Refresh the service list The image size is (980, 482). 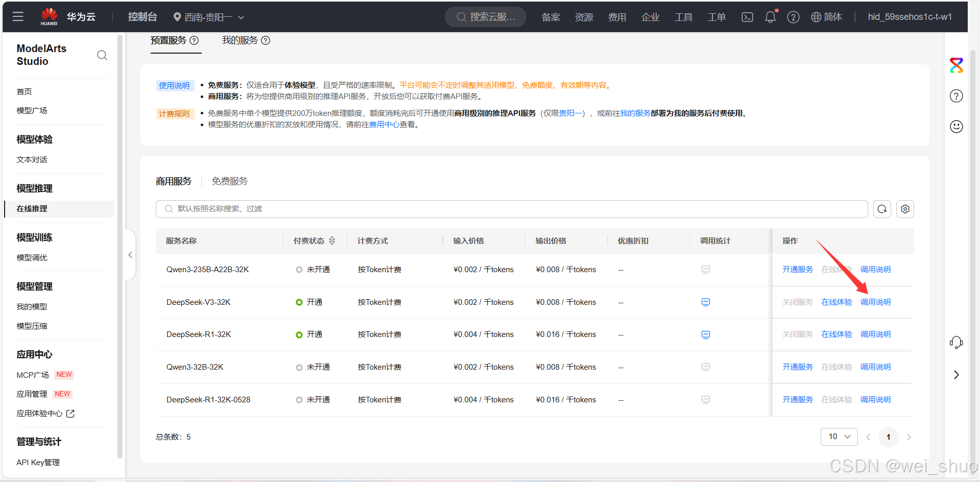click(882, 209)
